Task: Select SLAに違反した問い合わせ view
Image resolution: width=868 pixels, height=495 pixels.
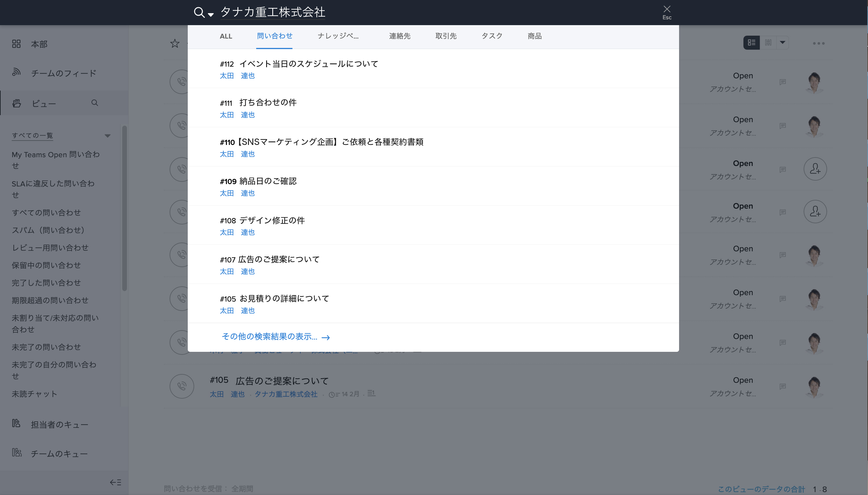Action: tap(53, 189)
